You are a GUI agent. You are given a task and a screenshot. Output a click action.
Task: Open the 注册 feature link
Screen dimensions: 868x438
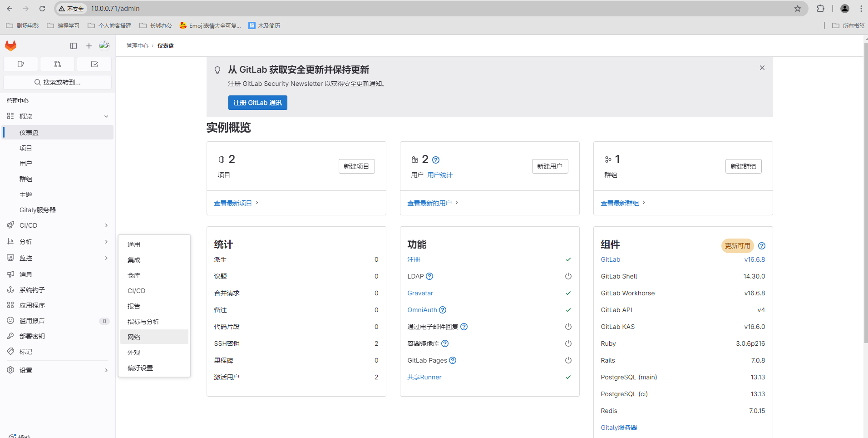pos(414,259)
